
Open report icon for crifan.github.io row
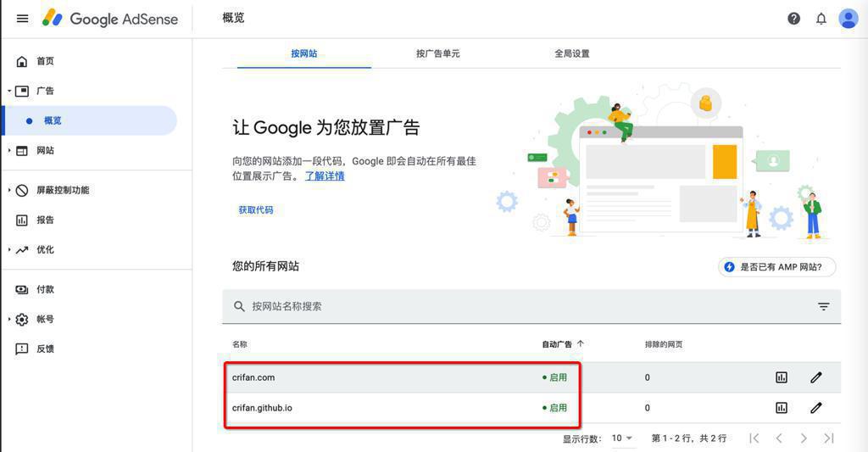pos(781,408)
